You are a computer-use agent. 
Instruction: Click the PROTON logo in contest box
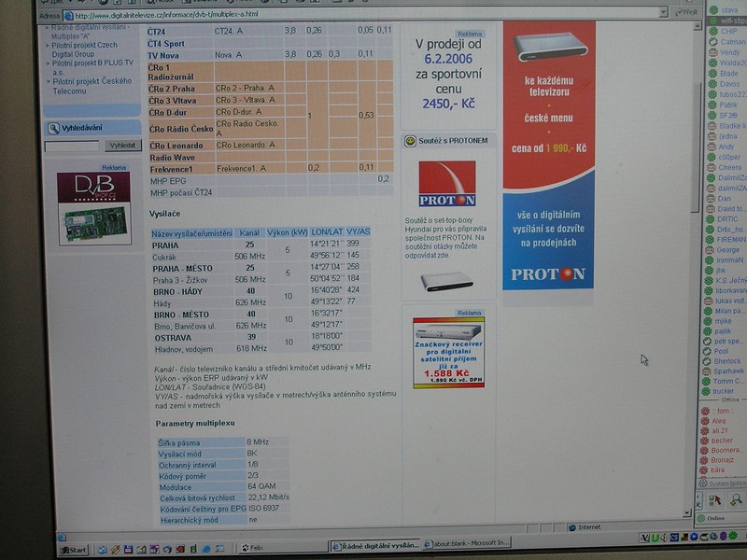pos(446,184)
